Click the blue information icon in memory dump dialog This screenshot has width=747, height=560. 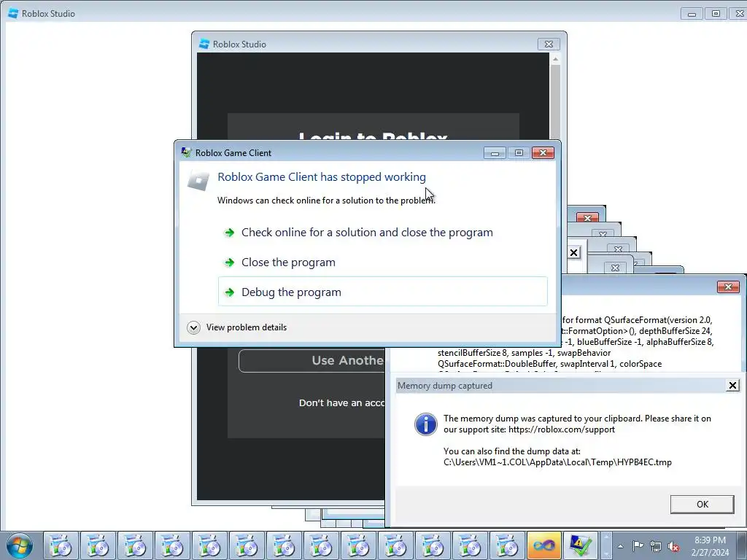[x=425, y=424]
